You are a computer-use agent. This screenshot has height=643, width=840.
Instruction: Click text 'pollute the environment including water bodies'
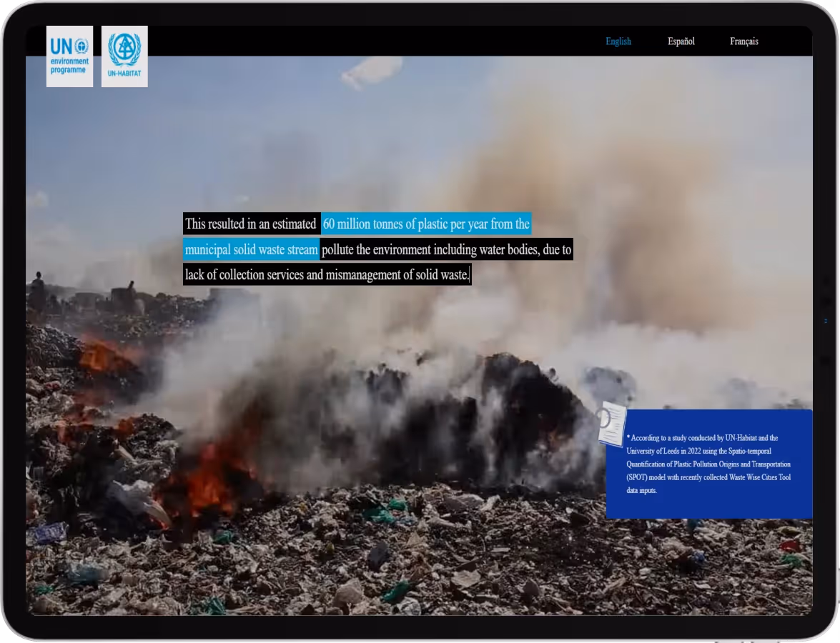click(430, 249)
